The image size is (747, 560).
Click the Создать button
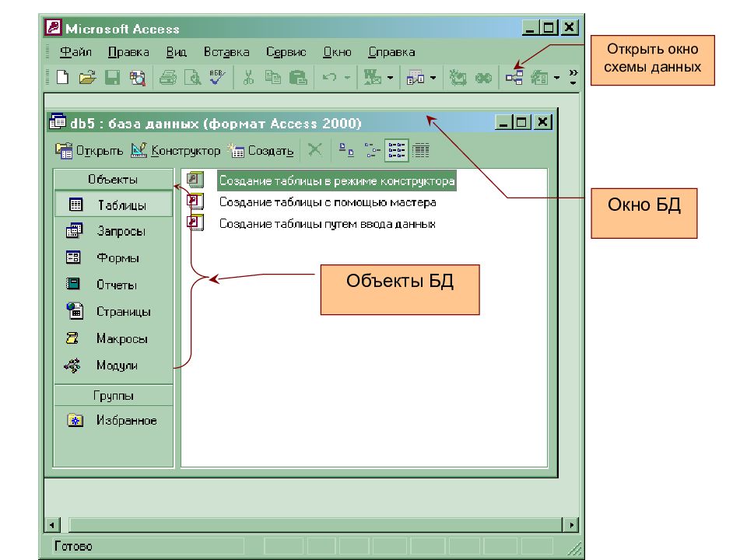point(261,150)
